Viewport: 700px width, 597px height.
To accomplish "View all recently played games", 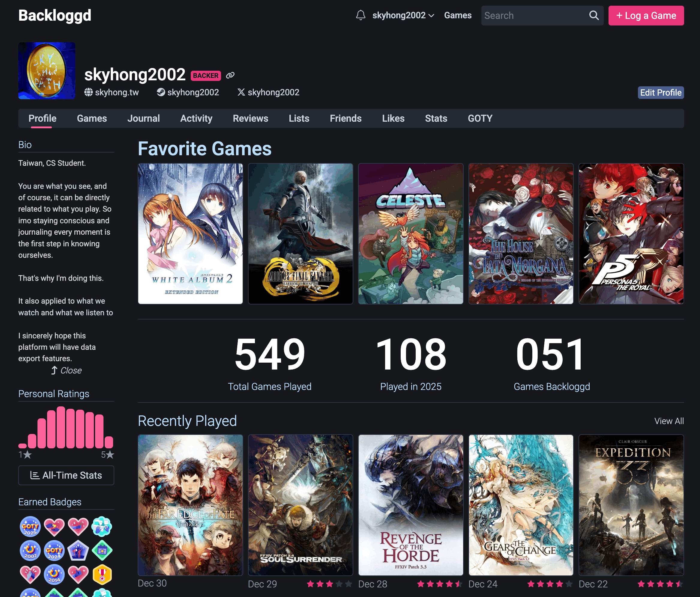I will [669, 421].
